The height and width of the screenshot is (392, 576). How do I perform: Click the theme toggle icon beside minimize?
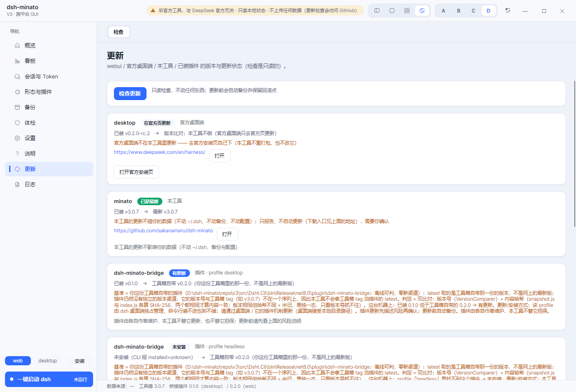(508, 10)
